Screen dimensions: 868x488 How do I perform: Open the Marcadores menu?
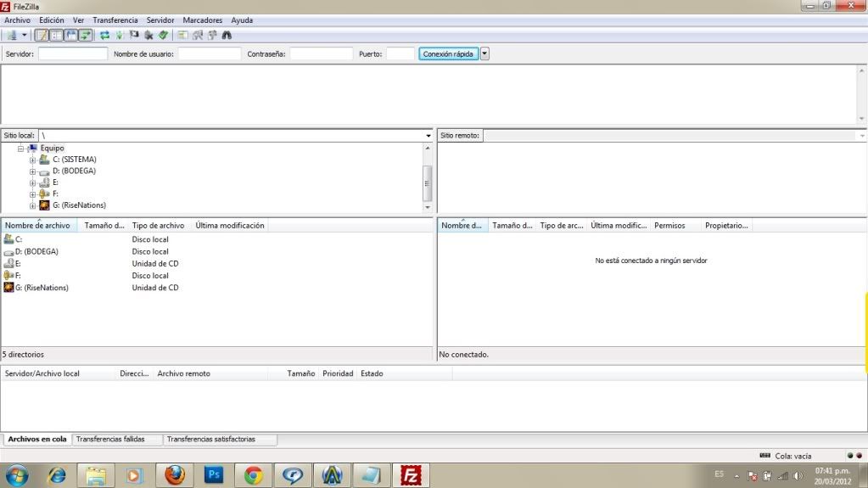[x=203, y=20]
